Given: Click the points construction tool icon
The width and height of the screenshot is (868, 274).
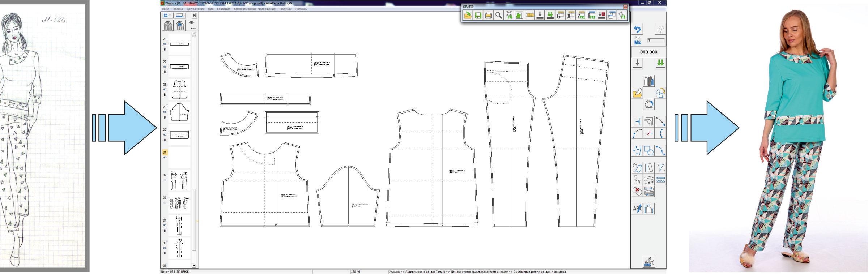Looking at the screenshot, I should (x=638, y=150).
